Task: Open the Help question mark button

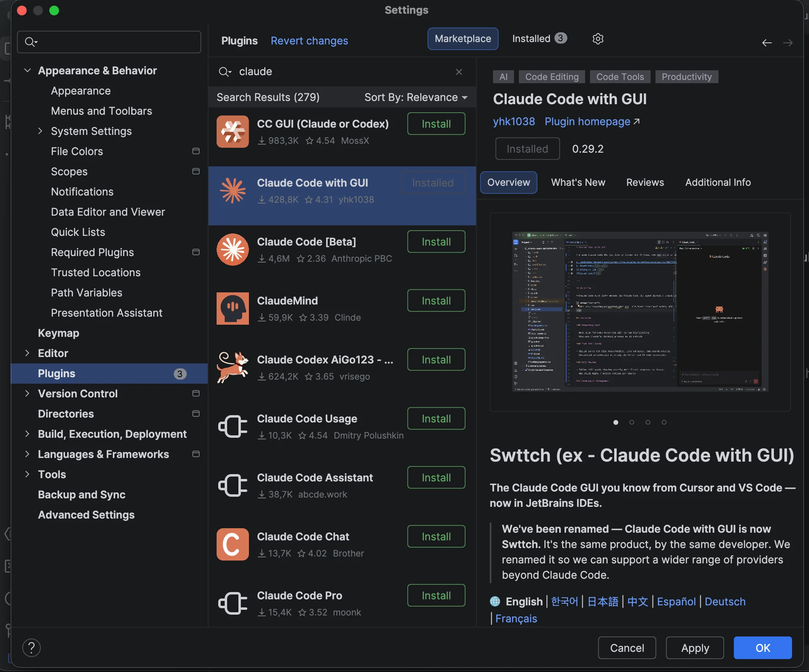Action: click(32, 648)
